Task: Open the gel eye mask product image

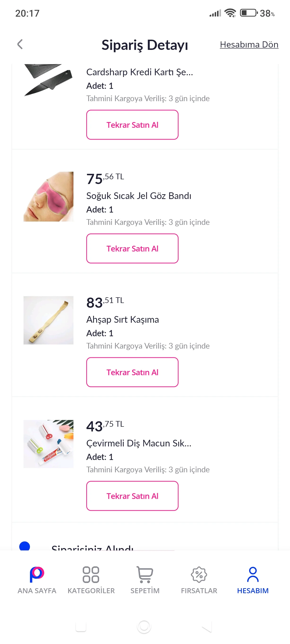Action: [48, 196]
